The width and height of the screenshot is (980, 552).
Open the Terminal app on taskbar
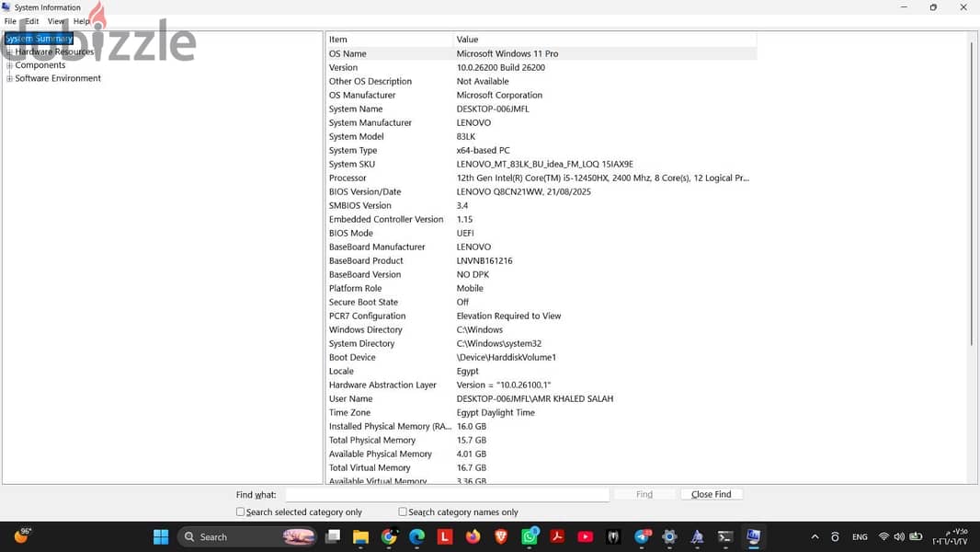point(725,537)
